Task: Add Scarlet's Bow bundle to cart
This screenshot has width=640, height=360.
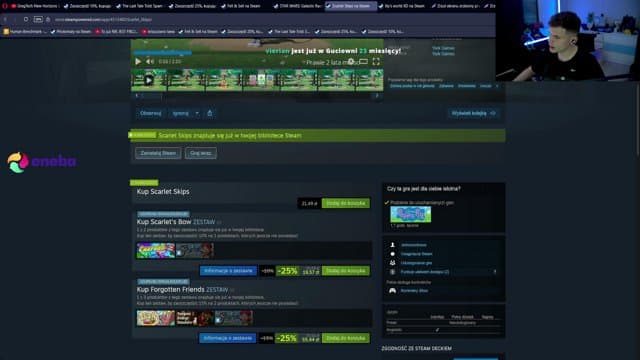Action: pos(346,271)
